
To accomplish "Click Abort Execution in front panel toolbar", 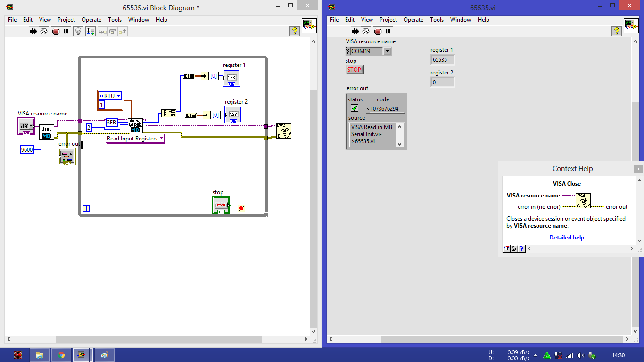I will tap(378, 32).
